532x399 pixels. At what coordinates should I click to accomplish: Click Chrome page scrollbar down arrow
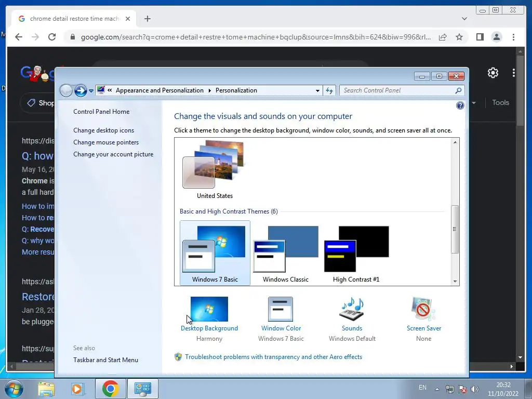(x=520, y=357)
